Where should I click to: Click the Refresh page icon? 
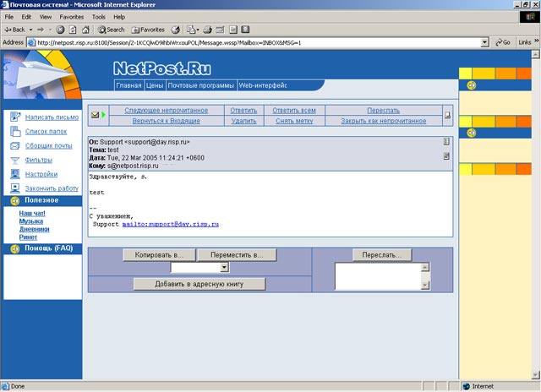click(73, 30)
